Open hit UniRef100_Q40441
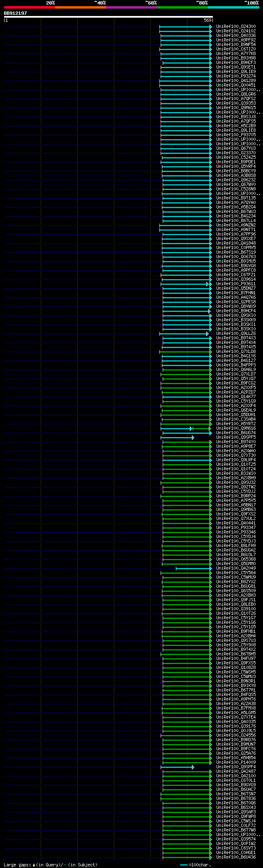Image resolution: width=263 pixels, height=868 pixels. (x=236, y=523)
